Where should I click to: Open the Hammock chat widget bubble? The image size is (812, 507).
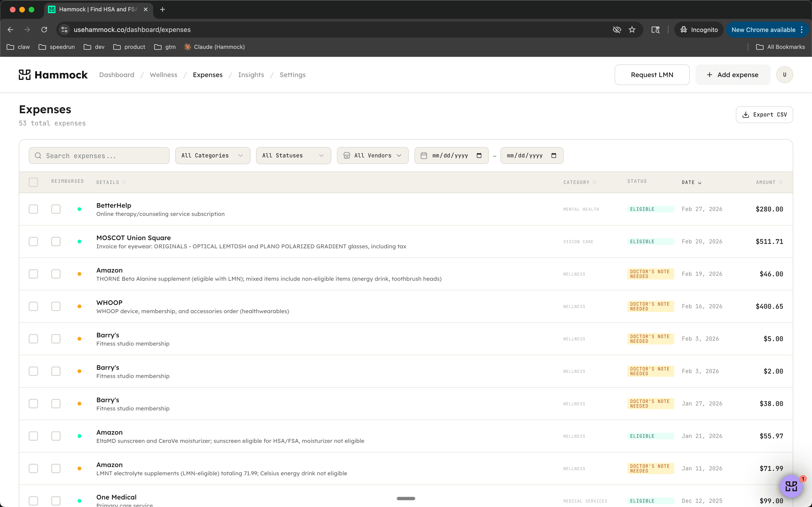[x=791, y=486]
